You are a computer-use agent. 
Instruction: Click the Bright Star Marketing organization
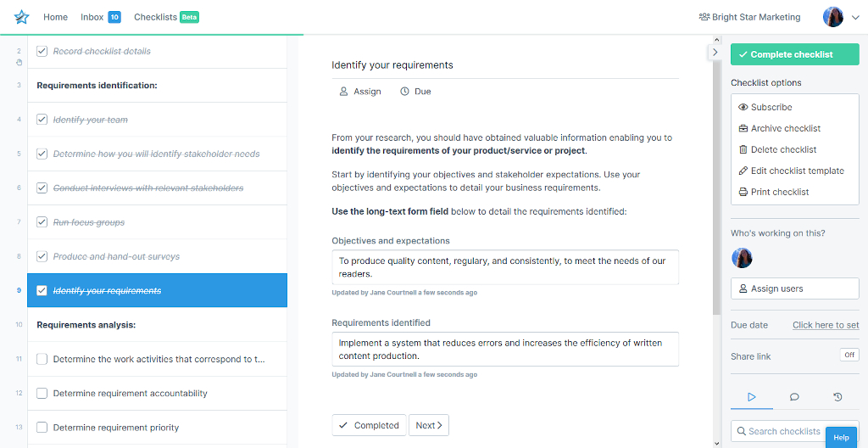point(749,17)
